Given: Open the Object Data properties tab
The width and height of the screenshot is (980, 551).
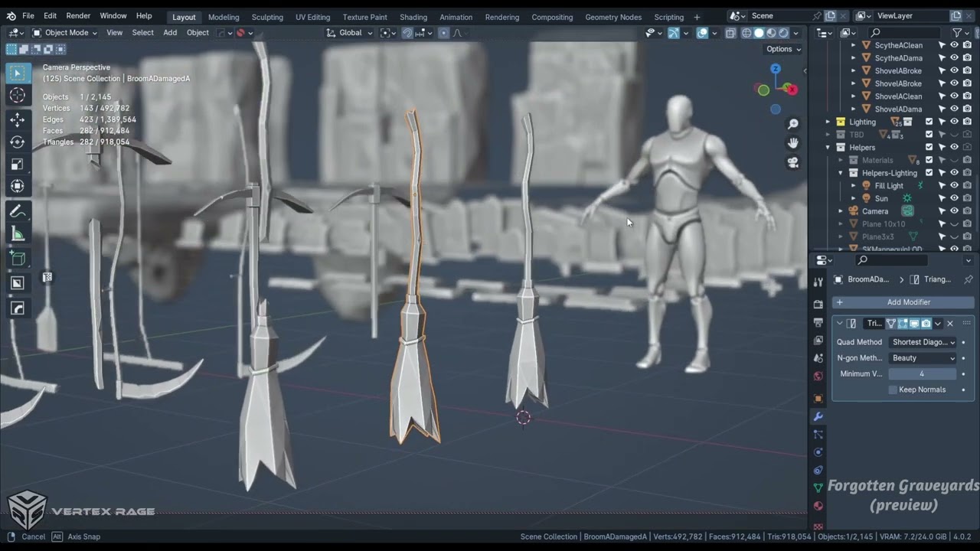Looking at the screenshot, I should 818,487.
